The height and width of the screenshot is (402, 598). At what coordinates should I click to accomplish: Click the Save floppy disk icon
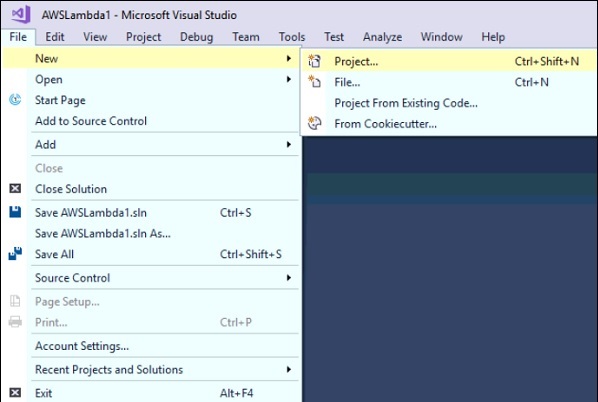tap(15, 212)
